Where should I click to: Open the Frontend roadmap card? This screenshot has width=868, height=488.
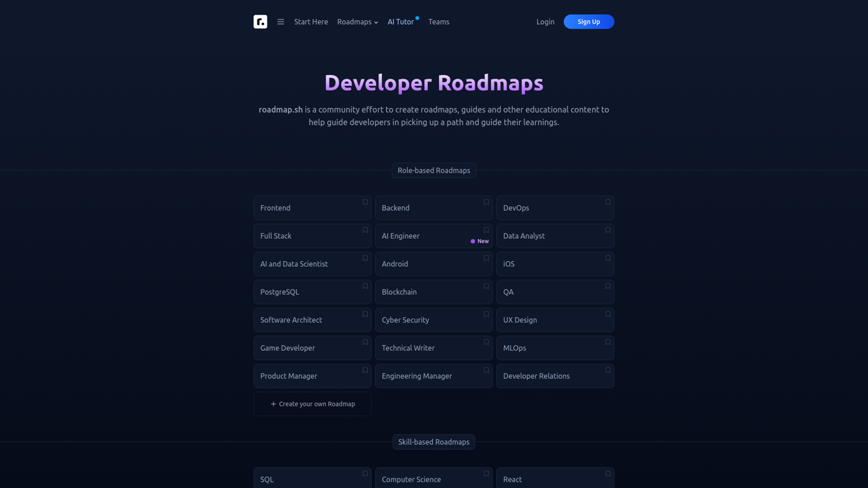[x=313, y=208]
